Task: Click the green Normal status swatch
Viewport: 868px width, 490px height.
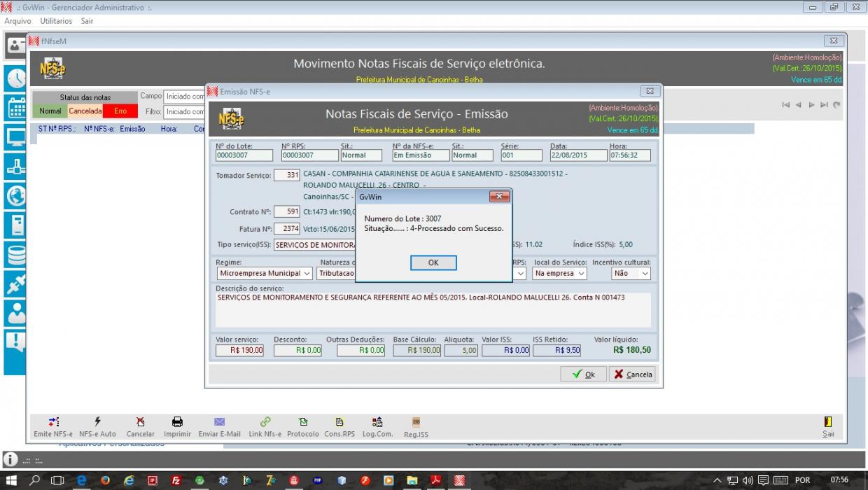Action: pyautogui.click(x=50, y=111)
